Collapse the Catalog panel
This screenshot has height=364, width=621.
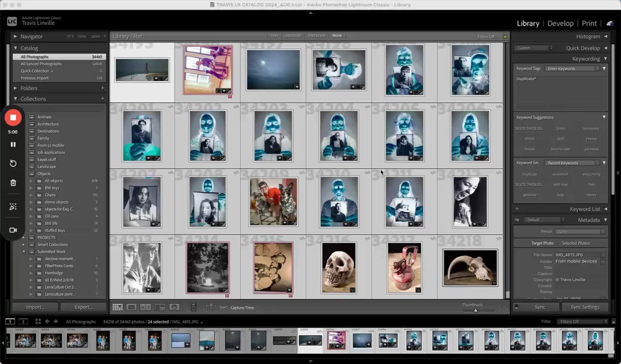click(x=15, y=48)
